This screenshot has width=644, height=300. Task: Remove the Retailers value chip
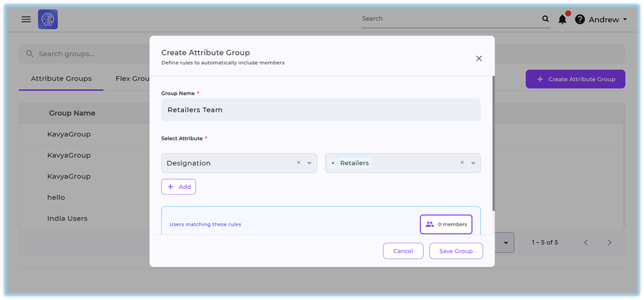pyautogui.click(x=333, y=163)
